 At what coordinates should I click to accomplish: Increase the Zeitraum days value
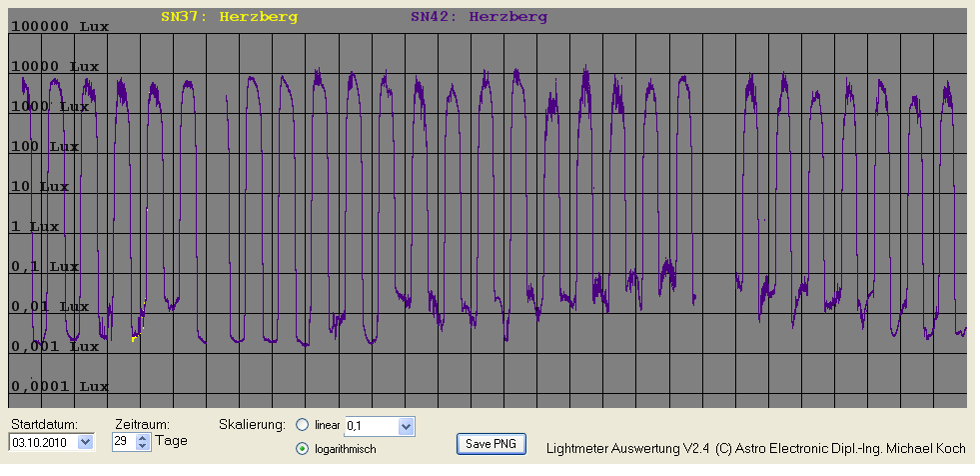click(x=143, y=438)
